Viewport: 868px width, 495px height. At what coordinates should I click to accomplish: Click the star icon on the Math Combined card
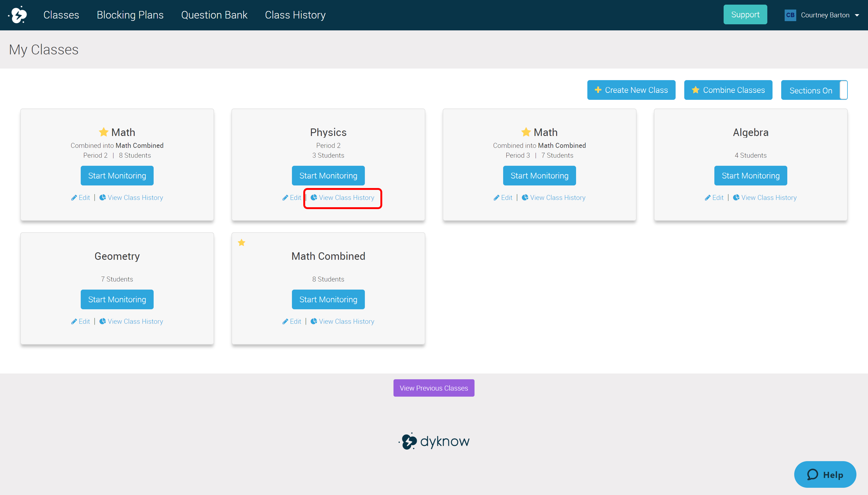point(241,242)
